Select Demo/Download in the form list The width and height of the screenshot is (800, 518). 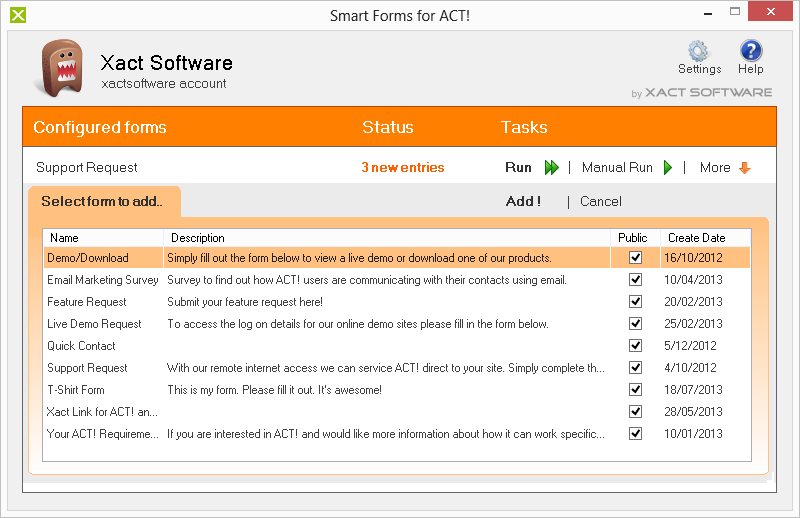(x=88, y=258)
